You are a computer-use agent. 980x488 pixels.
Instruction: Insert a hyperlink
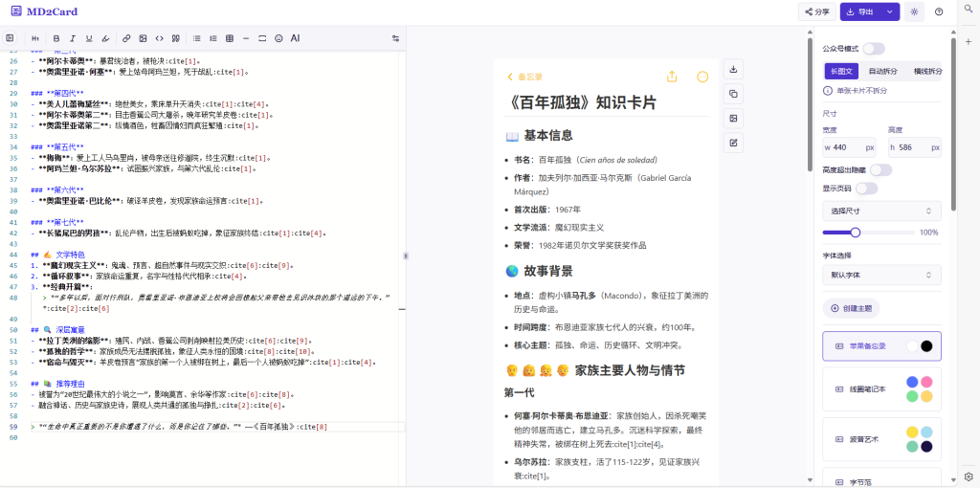(126, 38)
